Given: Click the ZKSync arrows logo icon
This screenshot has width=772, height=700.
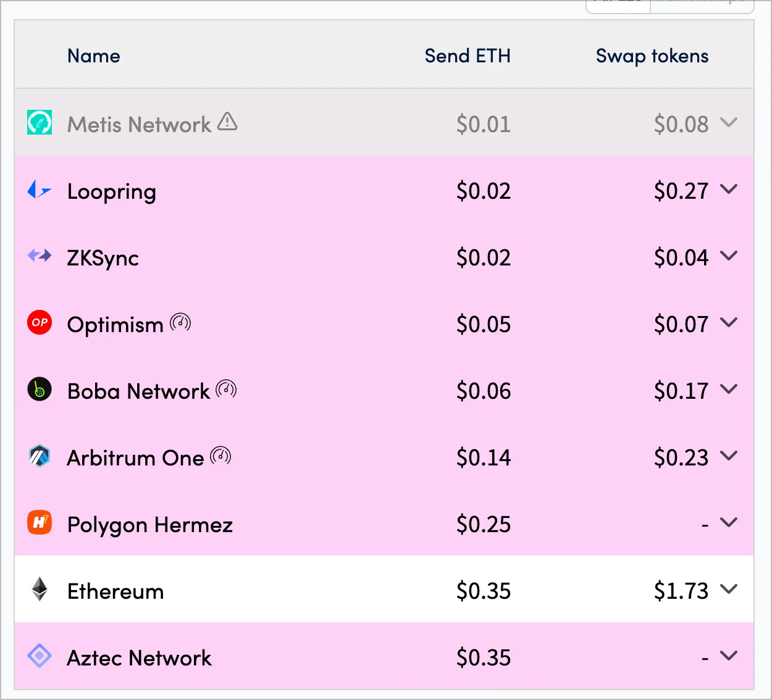Looking at the screenshot, I should (40, 256).
